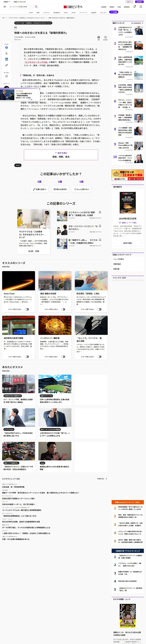Click the タブを編集 button
The height and width of the screenshot is (644, 146).
tap(114, 12)
